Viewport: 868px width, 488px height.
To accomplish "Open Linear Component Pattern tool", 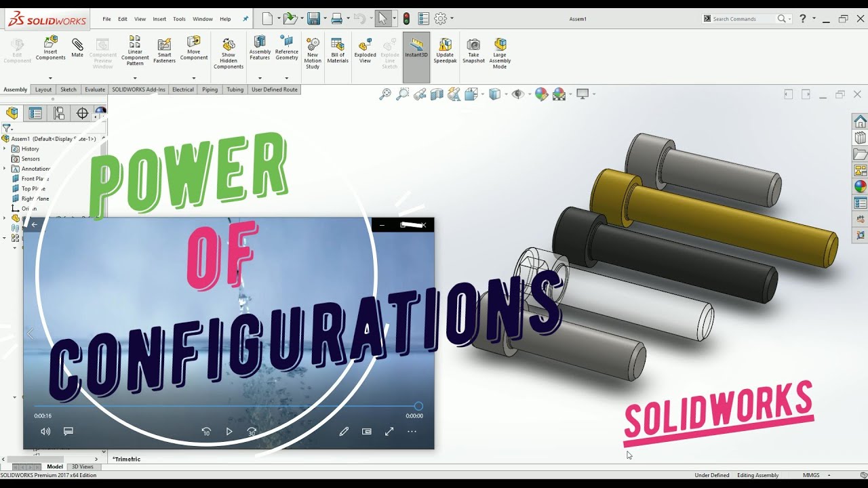I will tap(135, 51).
